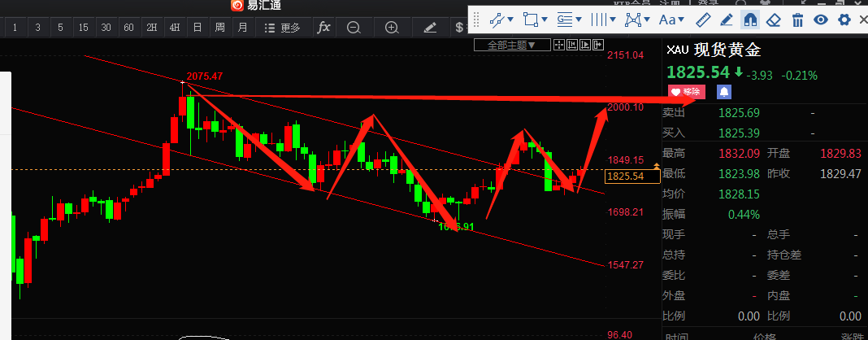Viewport: 868px width, 340px height.
Task: Click the price alert bell icon
Action: click(x=723, y=92)
